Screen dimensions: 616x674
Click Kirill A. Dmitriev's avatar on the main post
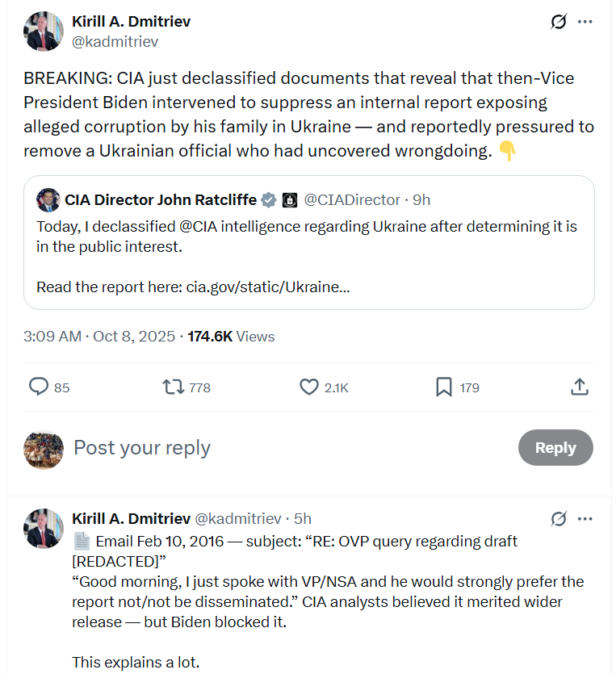44,31
